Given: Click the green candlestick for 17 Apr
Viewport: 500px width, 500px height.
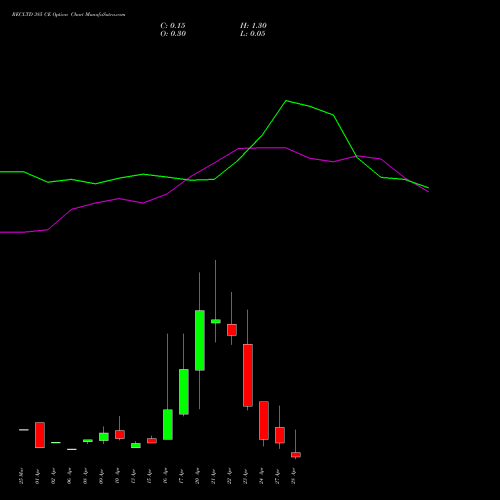Looking at the screenshot, I should coord(184,392).
